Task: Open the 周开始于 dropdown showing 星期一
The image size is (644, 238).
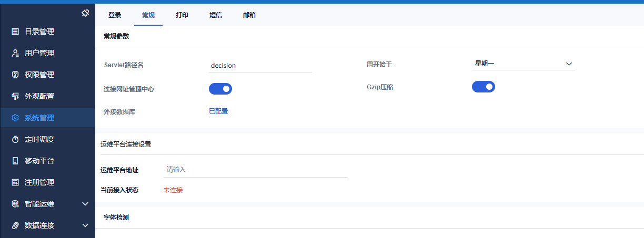Action: click(x=524, y=64)
